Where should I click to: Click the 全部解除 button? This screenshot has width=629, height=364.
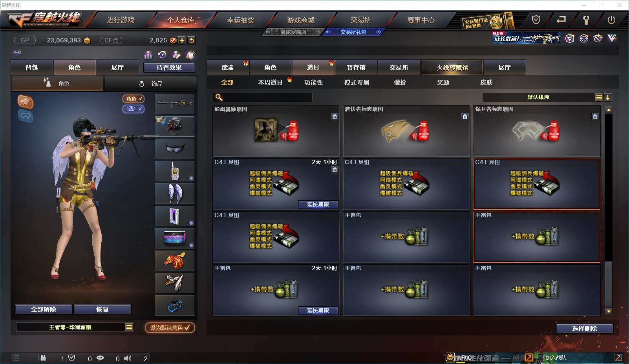click(x=44, y=309)
